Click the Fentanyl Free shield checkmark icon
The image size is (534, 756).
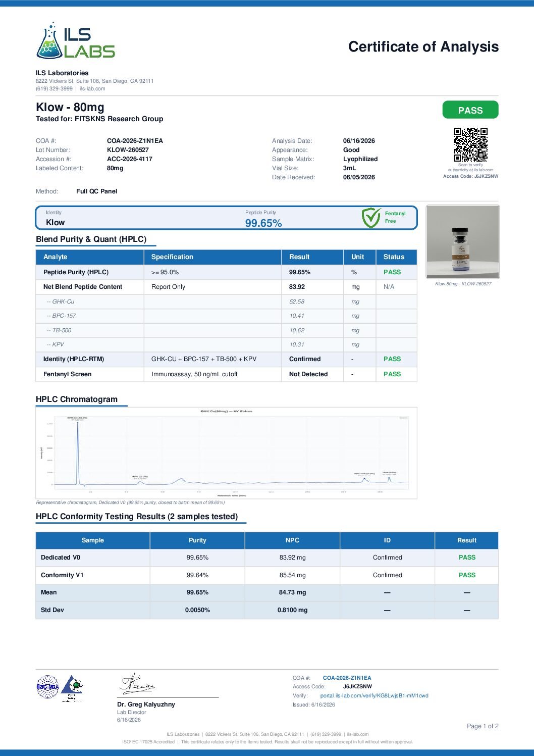pos(371,218)
